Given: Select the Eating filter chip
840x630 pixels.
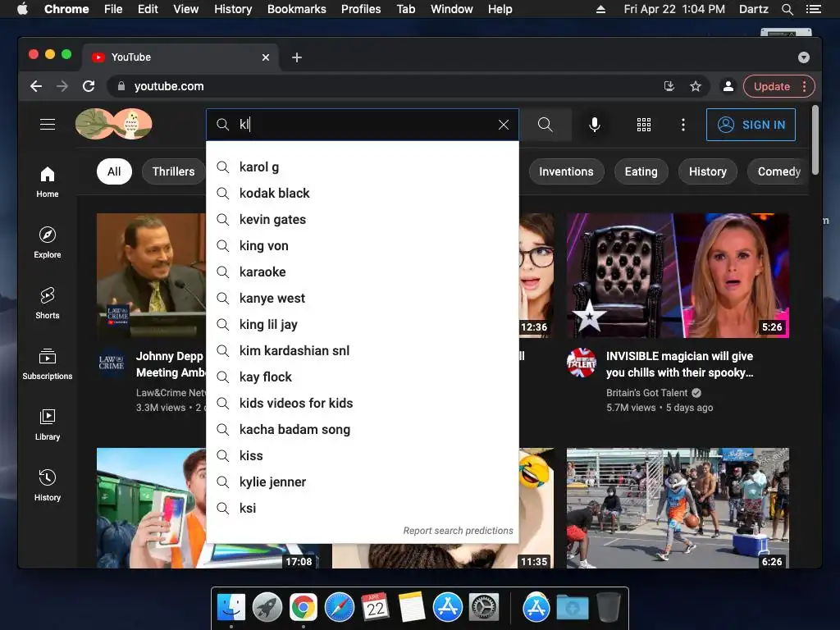Looking at the screenshot, I should (x=641, y=171).
